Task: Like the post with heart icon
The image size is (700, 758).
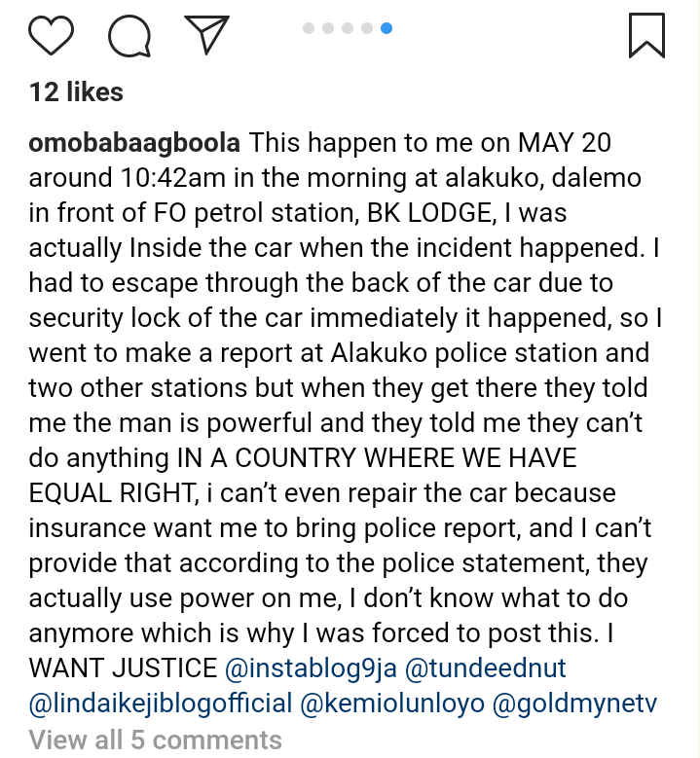Action: point(52,35)
